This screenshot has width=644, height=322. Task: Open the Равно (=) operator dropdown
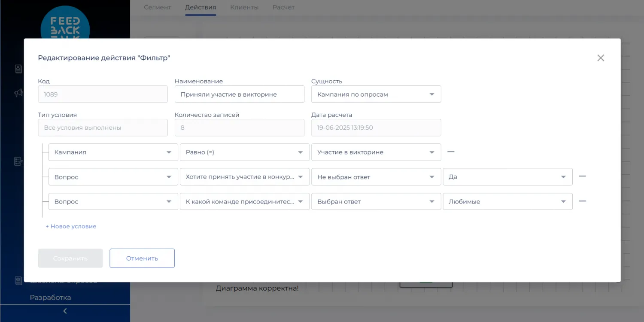(244, 152)
